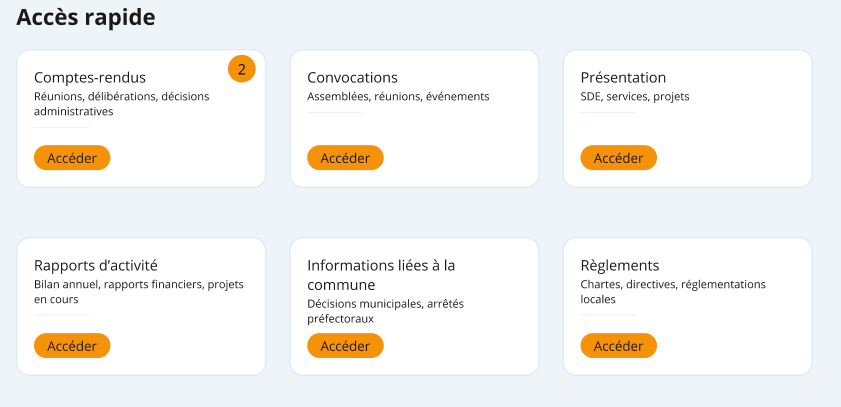The height and width of the screenshot is (407, 841).
Task: Select the "SDE, services, projets" description
Action: (x=635, y=97)
